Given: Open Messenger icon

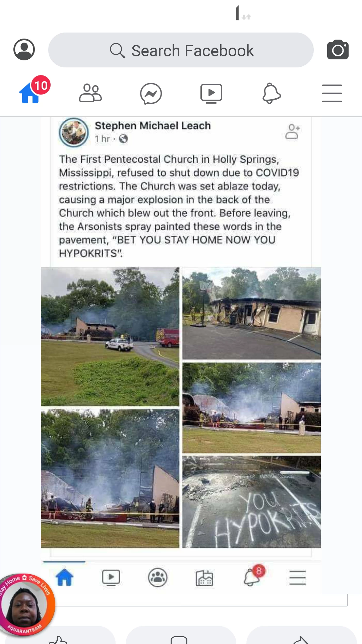Looking at the screenshot, I should coord(151,94).
